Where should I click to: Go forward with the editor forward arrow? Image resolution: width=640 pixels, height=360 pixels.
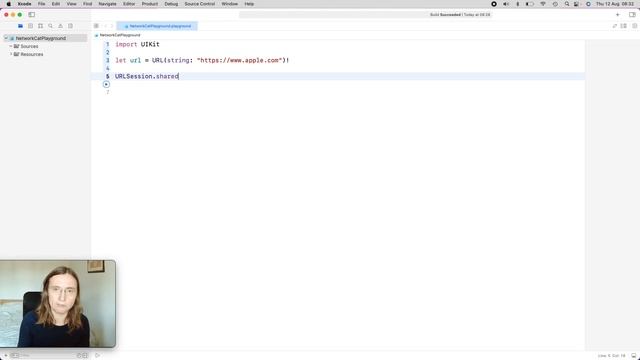coord(112,26)
